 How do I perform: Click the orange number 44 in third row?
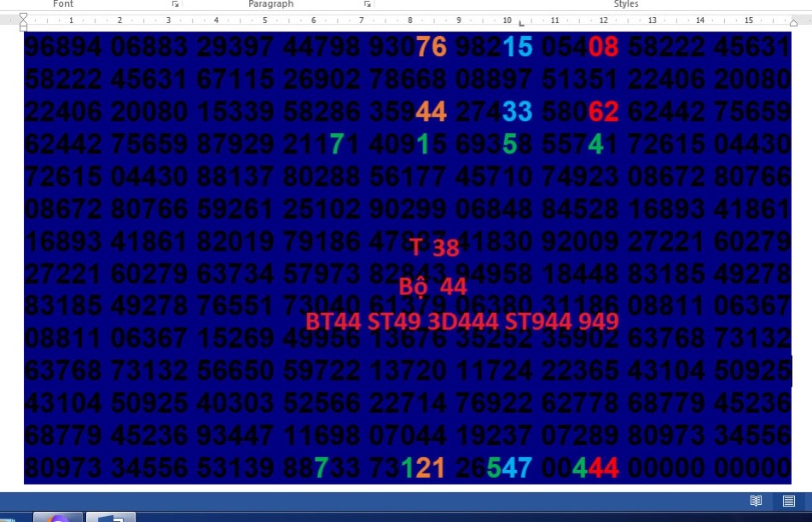point(431,112)
